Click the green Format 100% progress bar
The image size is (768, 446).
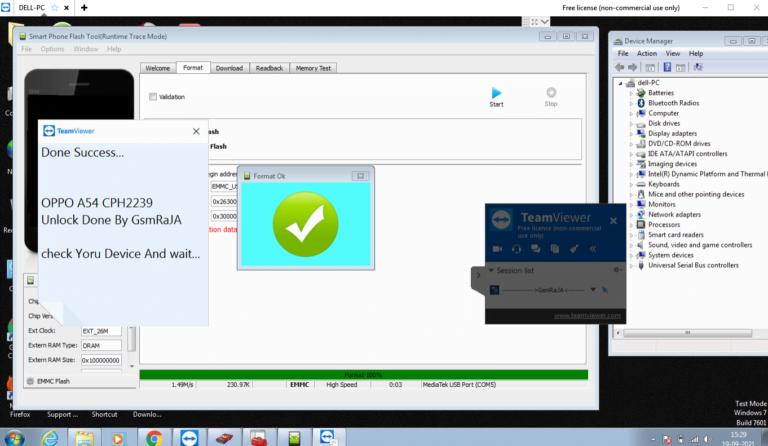point(363,375)
